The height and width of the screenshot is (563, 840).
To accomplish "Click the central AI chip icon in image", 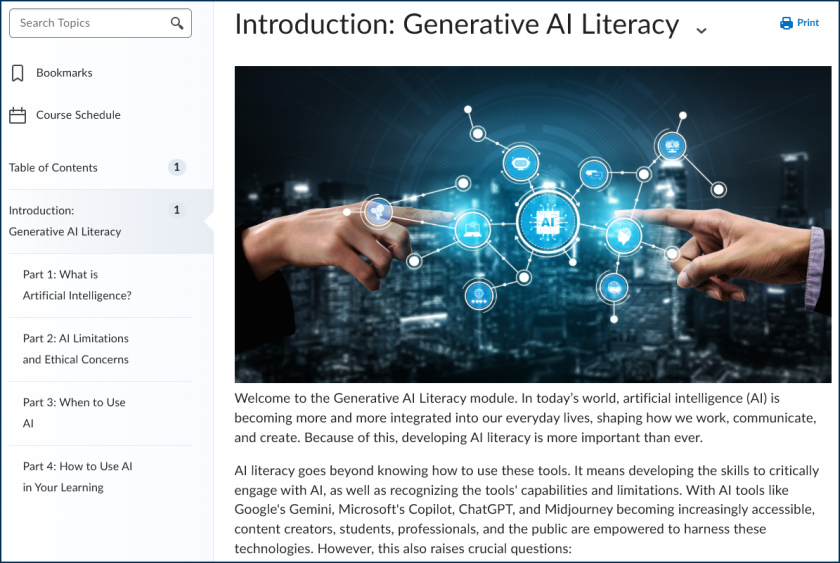I will pos(547,221).
